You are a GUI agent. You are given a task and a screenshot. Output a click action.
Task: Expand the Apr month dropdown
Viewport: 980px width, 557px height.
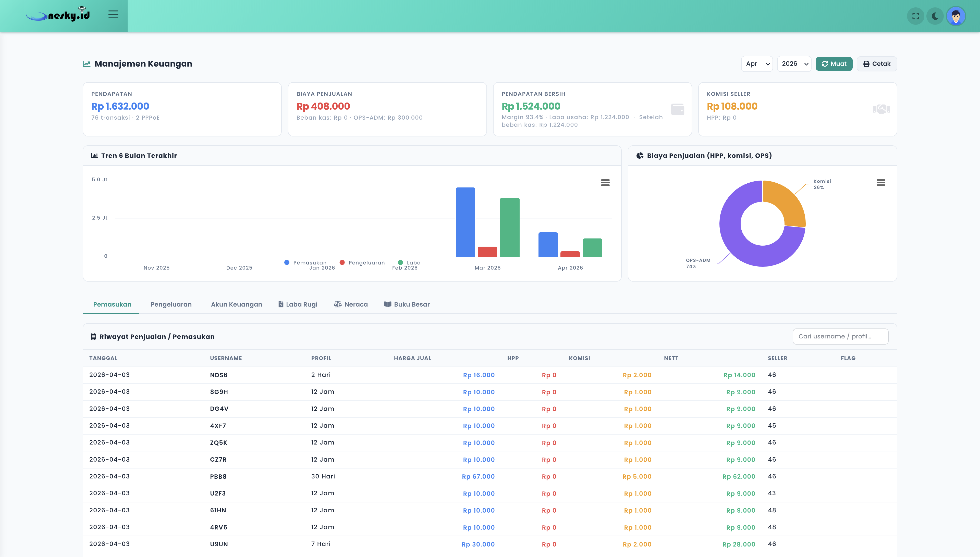757,64
